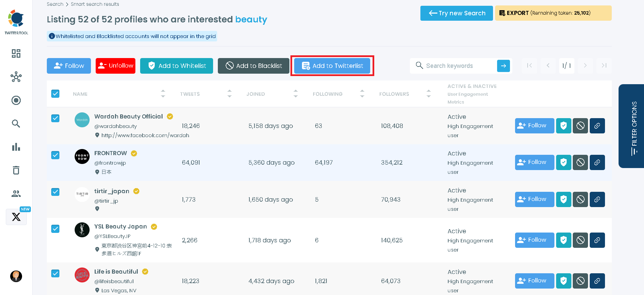Click the Search breadcrumb link
The image size is (644, 295).
(55, 4)
